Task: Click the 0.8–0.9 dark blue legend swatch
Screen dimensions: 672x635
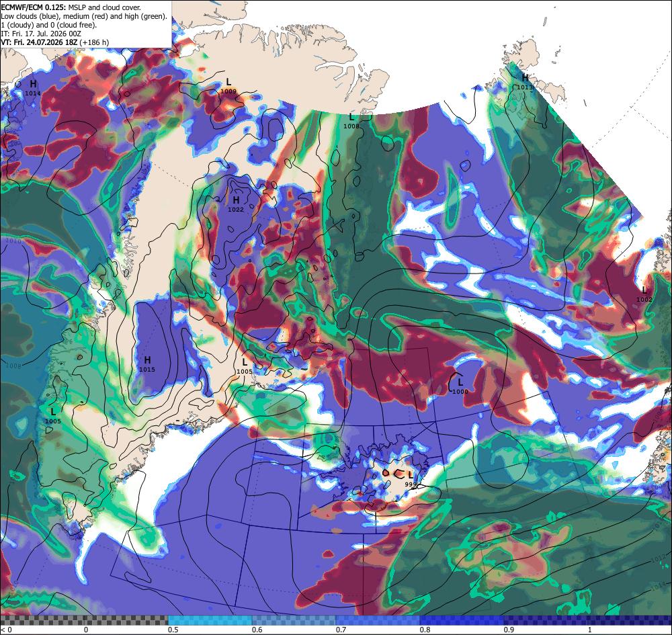Action: pyautogui.click(x=462, y=620)
